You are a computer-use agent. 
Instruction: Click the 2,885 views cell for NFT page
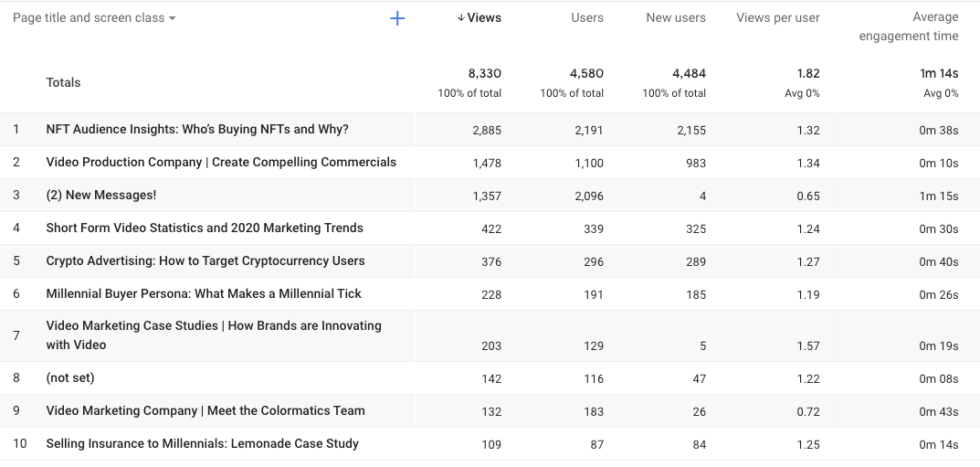tap(487, 131)
